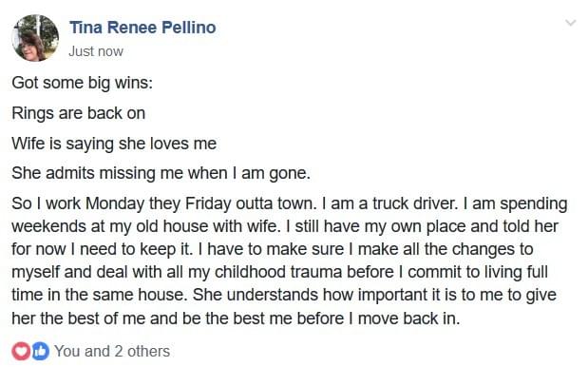This screenshot has width=588, height=367.
Task: Click the final words 'move back in.'
Action: [x=408, y=319]
